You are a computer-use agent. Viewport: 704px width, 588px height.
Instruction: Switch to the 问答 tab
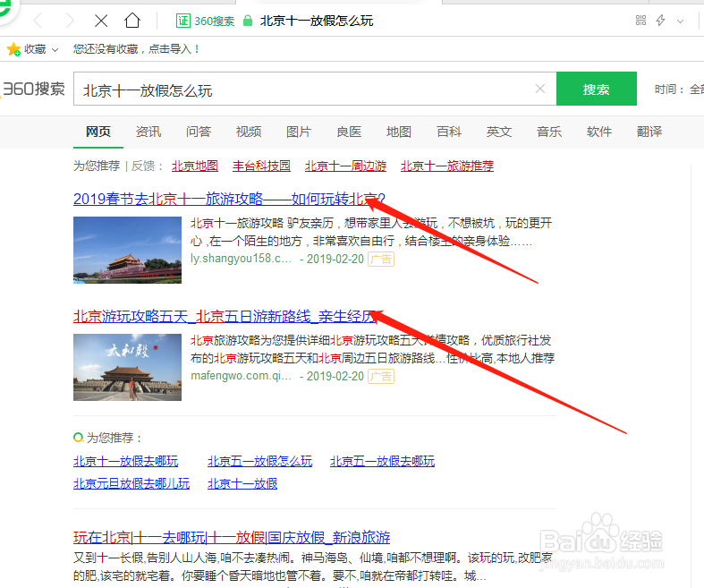click(199, 132)
